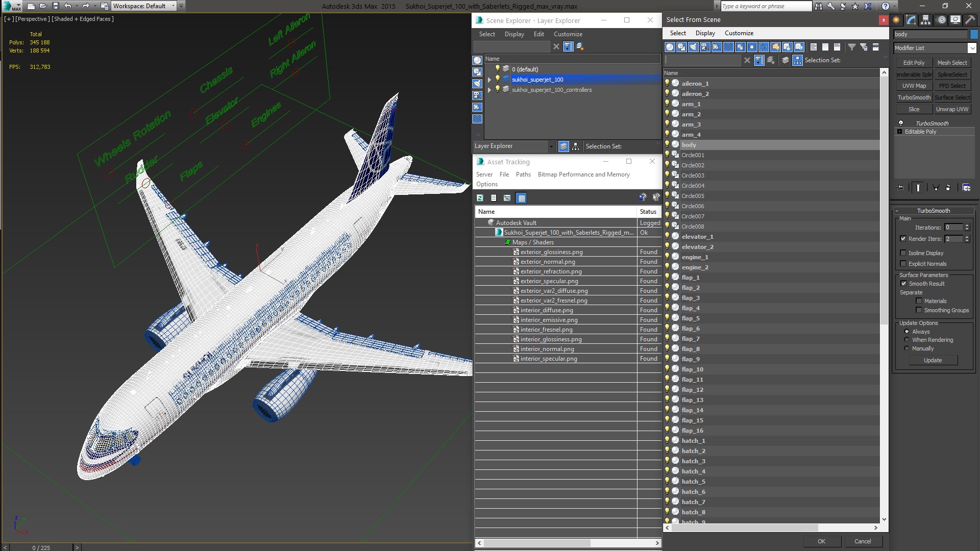The width and height of the screenshot is (980, 551).
Task: Expand sukhoi_superjet_100_controllers layer
Action: coord(489,90)
